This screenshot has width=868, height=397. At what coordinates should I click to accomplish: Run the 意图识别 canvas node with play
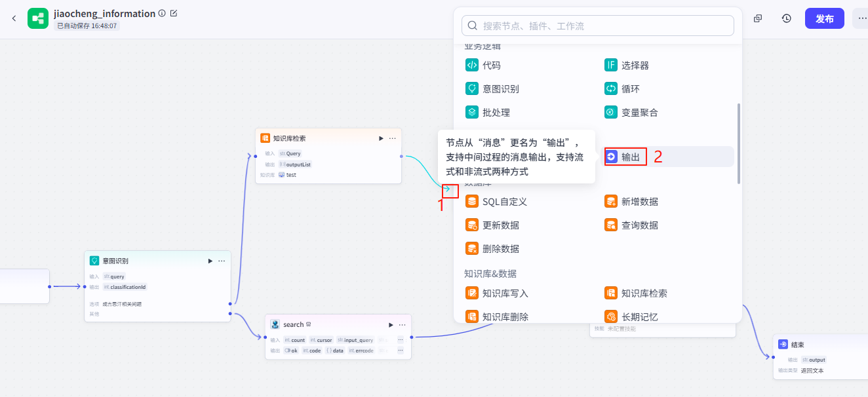(x=210, y=261)
